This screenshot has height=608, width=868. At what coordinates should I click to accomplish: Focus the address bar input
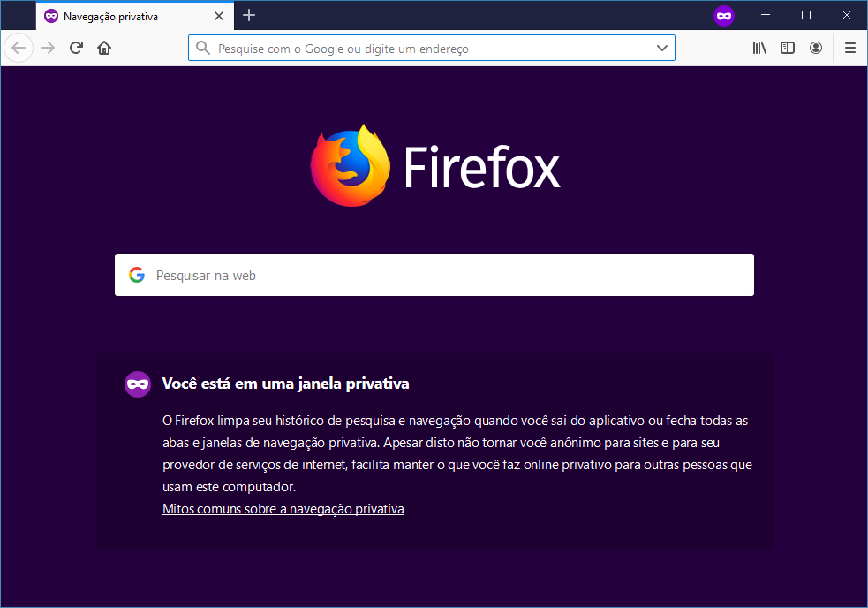tap(432, 49)
